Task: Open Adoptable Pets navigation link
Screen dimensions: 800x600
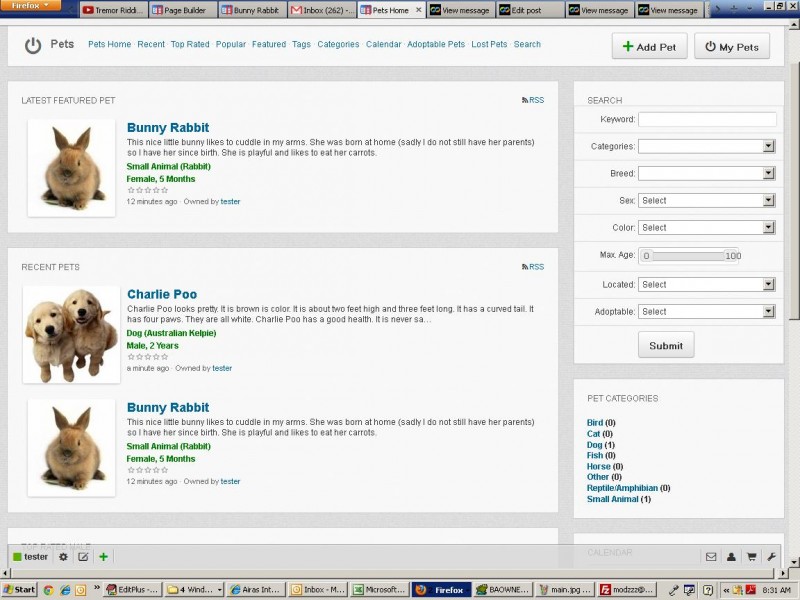Action: [x=436, y=44]
